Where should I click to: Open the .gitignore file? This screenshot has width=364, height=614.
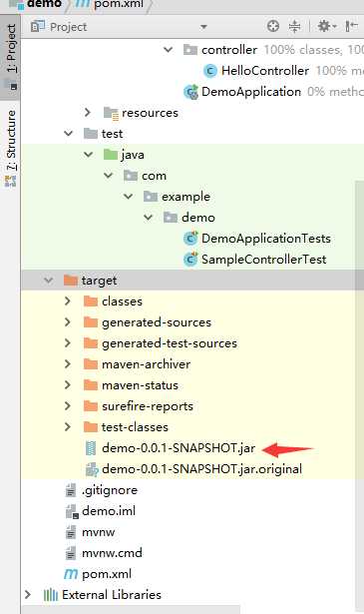[110, 490]
